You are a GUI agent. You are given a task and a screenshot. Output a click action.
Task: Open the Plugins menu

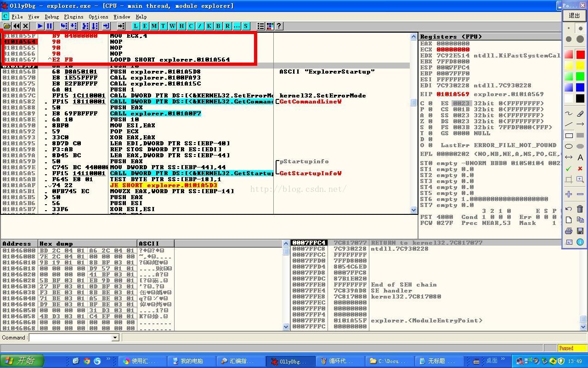[x=73, y=17]
